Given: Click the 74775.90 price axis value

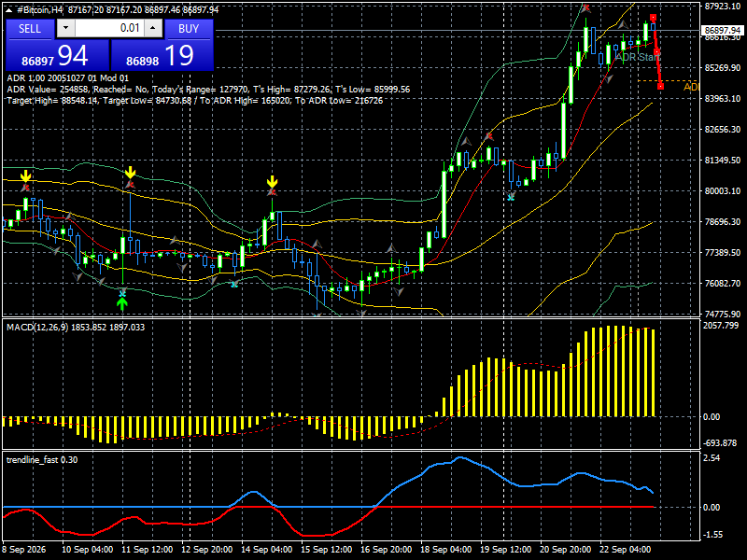Looking at the screenshot, I should click(723, 314).
